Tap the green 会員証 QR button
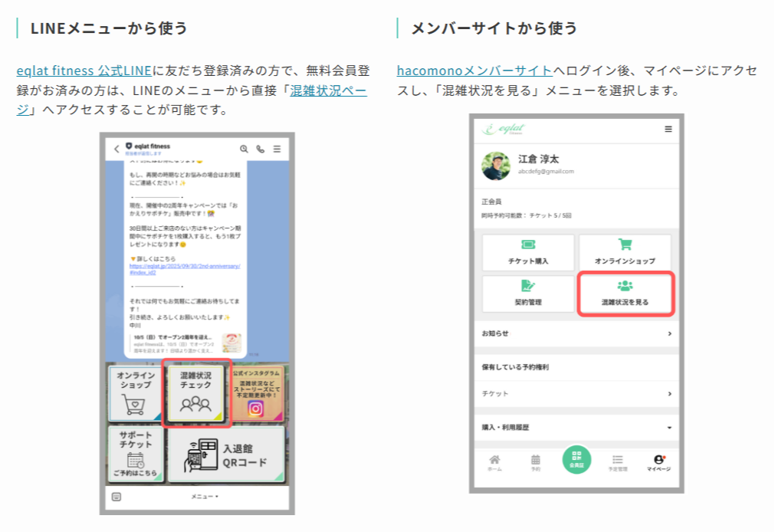The width and height of the screenshot is (775, 532). point(576,460)
